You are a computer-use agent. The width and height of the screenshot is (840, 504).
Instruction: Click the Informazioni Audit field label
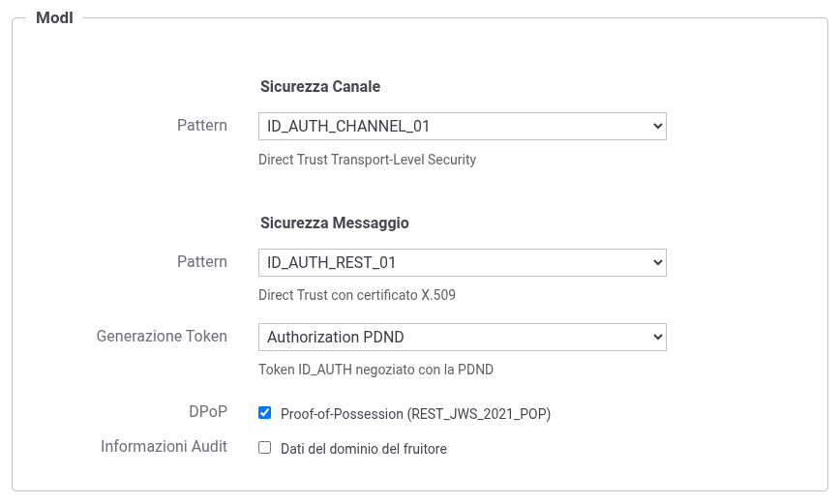(x=164, y=447)
